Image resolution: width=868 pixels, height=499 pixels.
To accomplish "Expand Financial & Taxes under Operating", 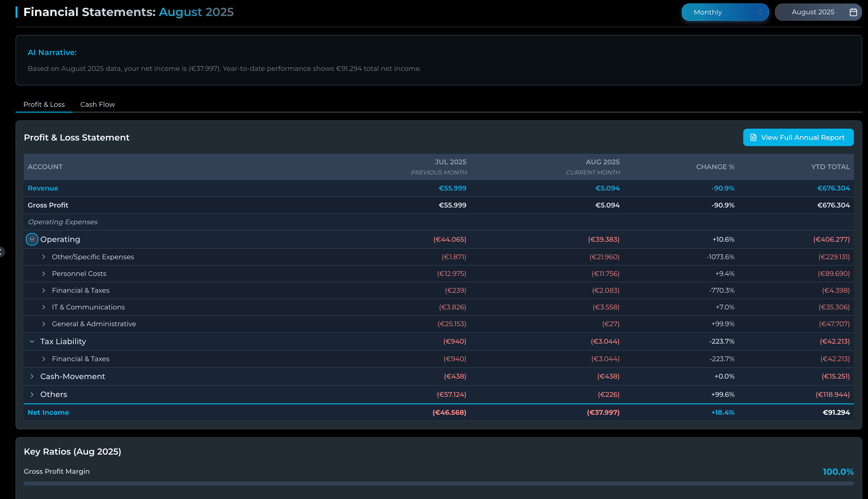I will coord(43,290).
